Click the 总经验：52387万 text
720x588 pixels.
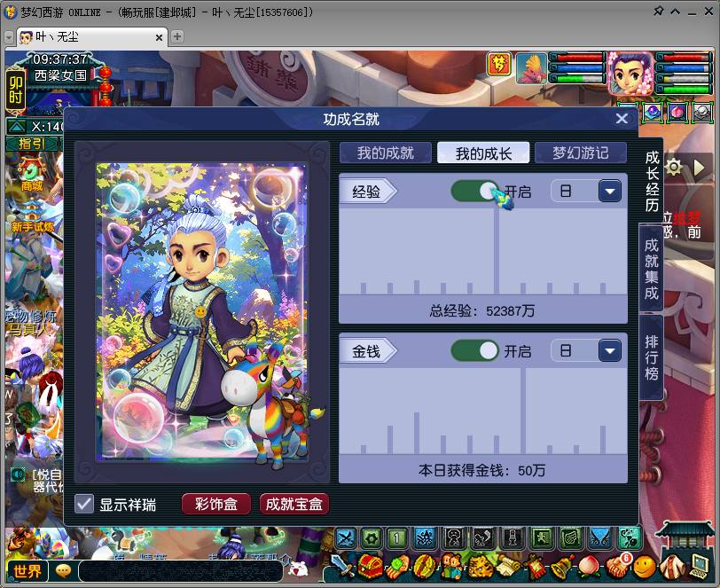tap(482, 311)
